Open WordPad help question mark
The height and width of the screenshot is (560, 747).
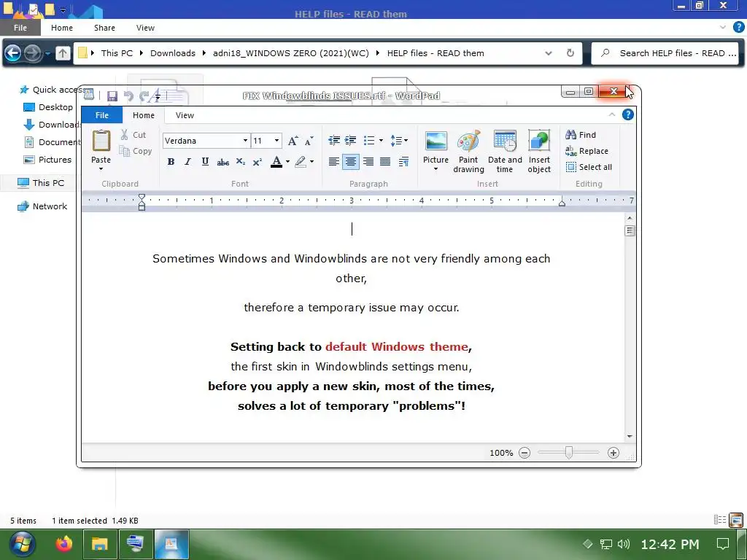click(x=628, y=114)
